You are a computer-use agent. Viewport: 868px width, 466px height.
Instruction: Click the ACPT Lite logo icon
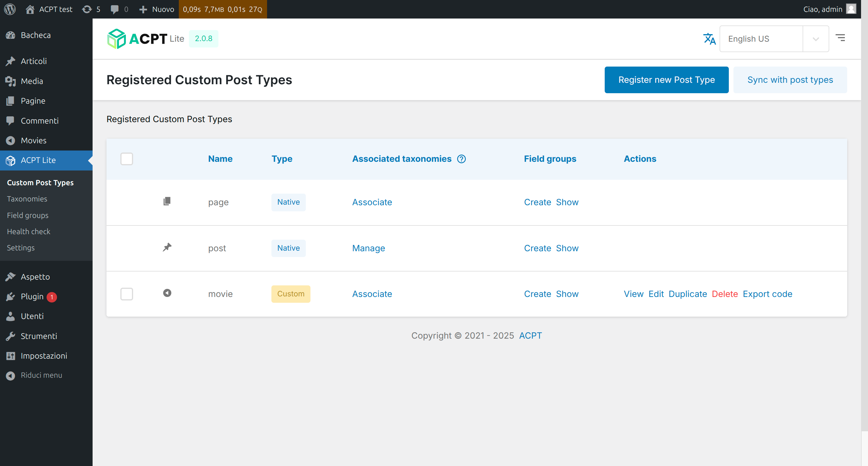(x=115, y=38)
